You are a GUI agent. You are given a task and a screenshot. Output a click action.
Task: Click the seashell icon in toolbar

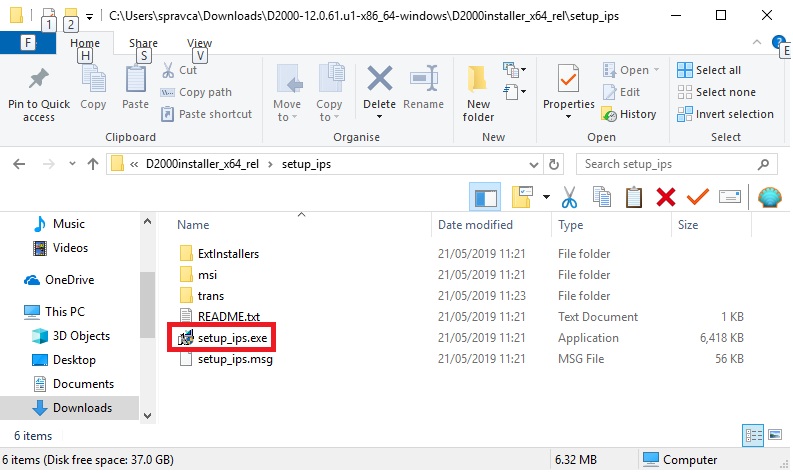point(770,197)
